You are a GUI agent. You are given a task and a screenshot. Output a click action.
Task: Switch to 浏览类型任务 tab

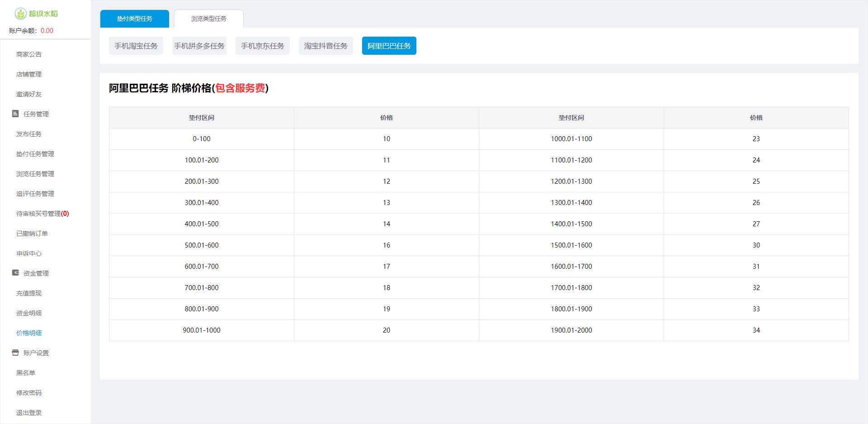pyautogui.click(x=209, y=19)
